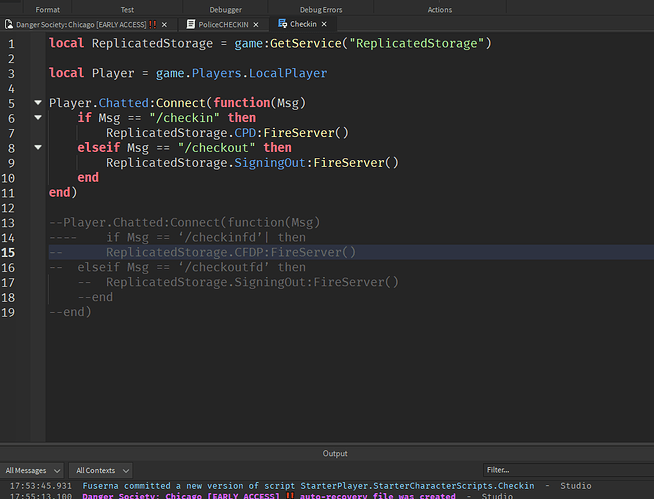Open the Debugger ribbon section
Image resolution: width=654 pixels, height=499 pixels.
click(226, 10)
